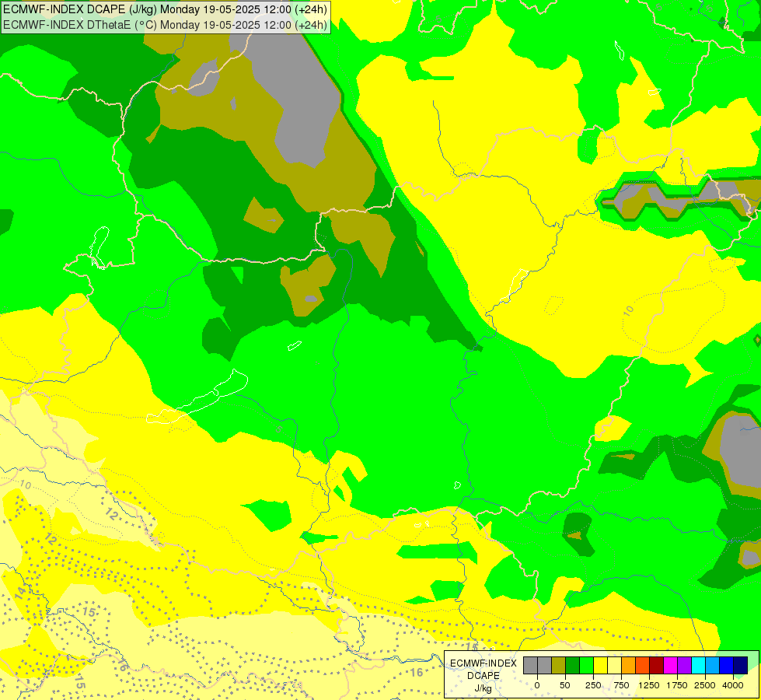Click the cyan legend swatch before 2500
The height and width of the screenshot is (700, 761).
coord(698,666)
